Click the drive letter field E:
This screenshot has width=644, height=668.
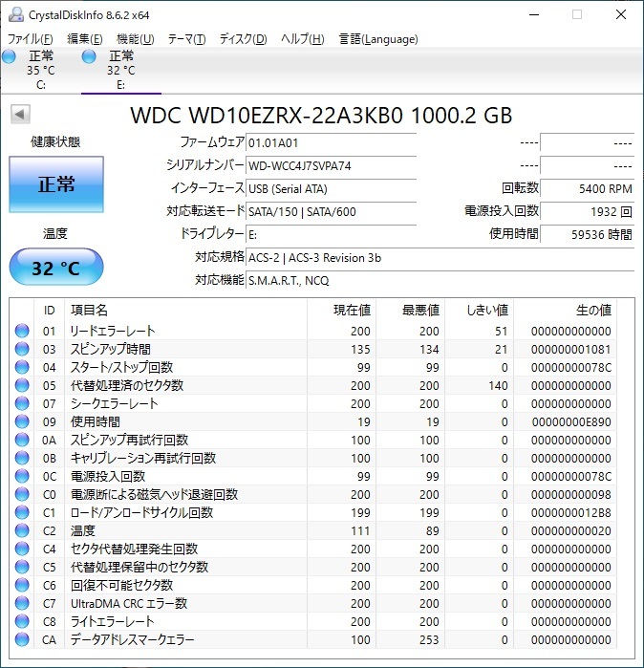click(x=331, y=235)
